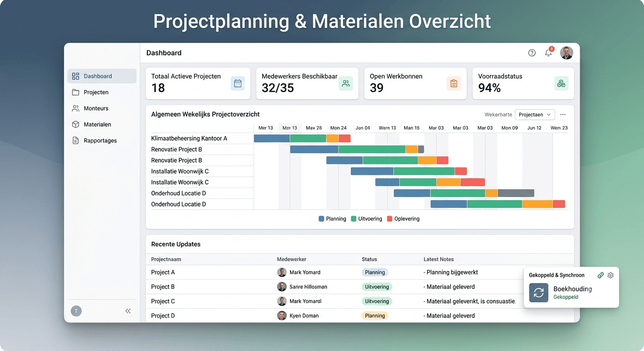
Task: Click the T user badge in sidebar
Action: tap(76, 311)
